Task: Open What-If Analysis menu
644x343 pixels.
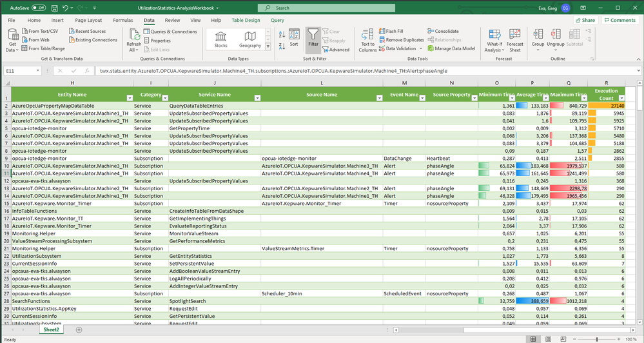Action: pos(494,40)
